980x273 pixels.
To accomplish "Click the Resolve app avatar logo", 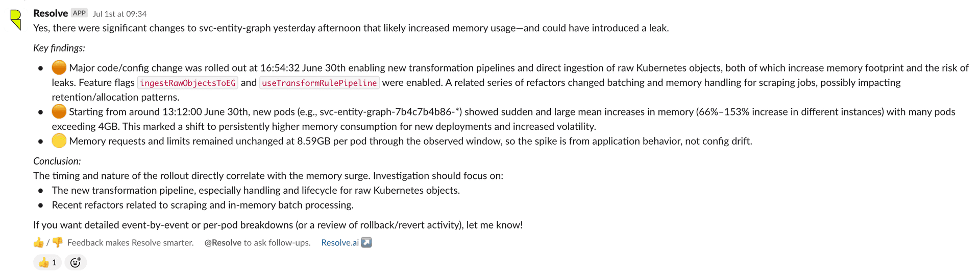I will (x=16, y=19).
